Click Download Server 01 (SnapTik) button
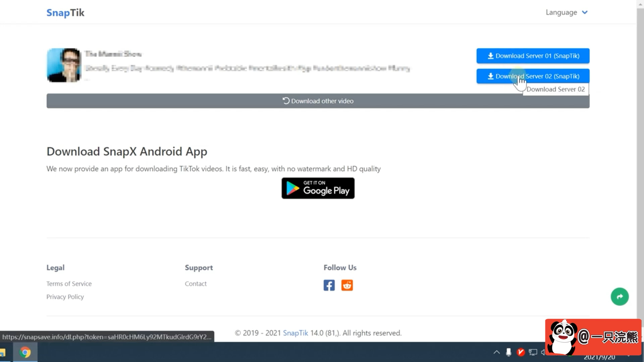Screen dimensions: 644x362 pos(533,56)
